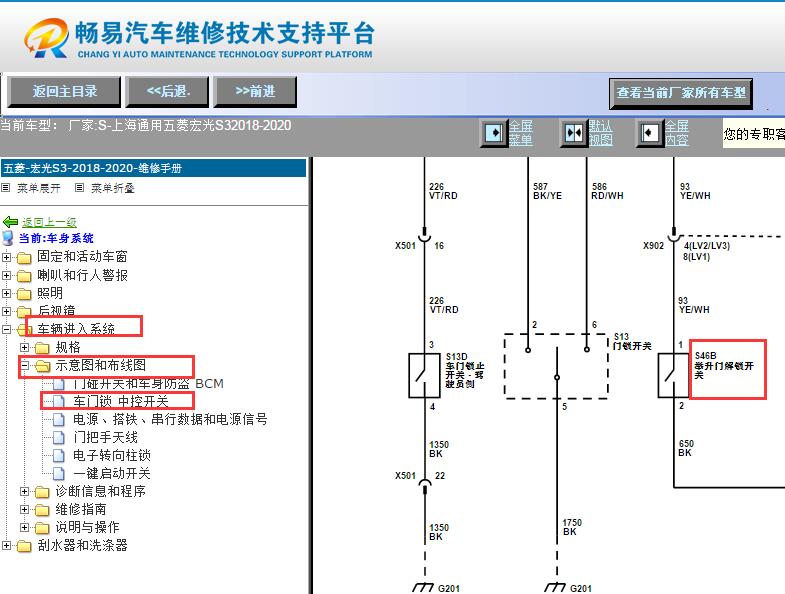Open 电源、搭铁、串行数据和电源信号 page
Screen dimensions: 785x594
(170, 419)
